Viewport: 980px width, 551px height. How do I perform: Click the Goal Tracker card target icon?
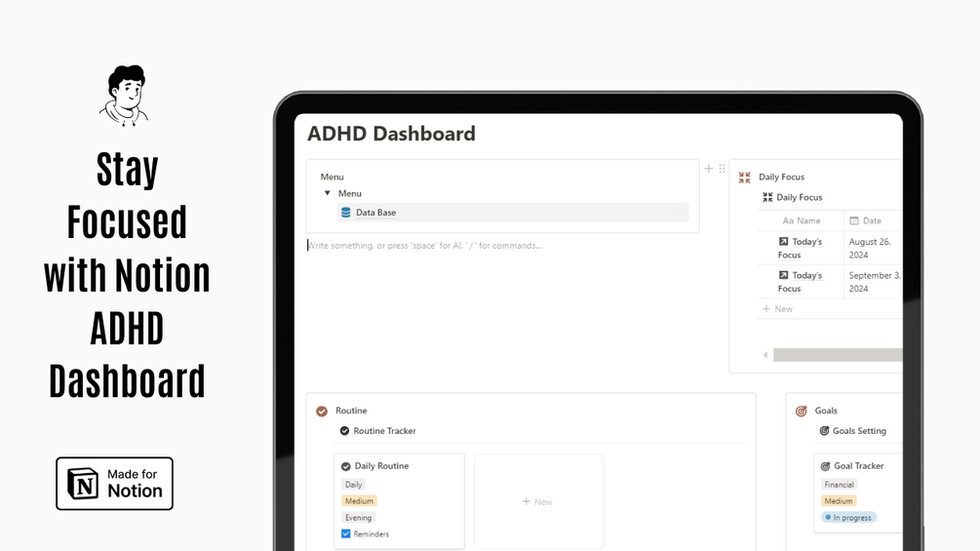point(825,467)
